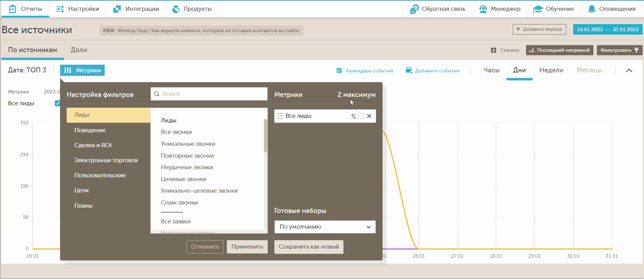Image resolution: width=644 pixels, height=279 pixels.
Task: Choose the Все заявки metric
Action: [x=176, y=222]
